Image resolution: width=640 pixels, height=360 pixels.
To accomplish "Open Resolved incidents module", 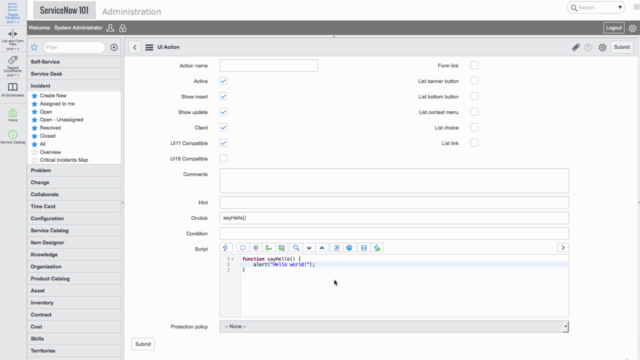I will [50, 128].
